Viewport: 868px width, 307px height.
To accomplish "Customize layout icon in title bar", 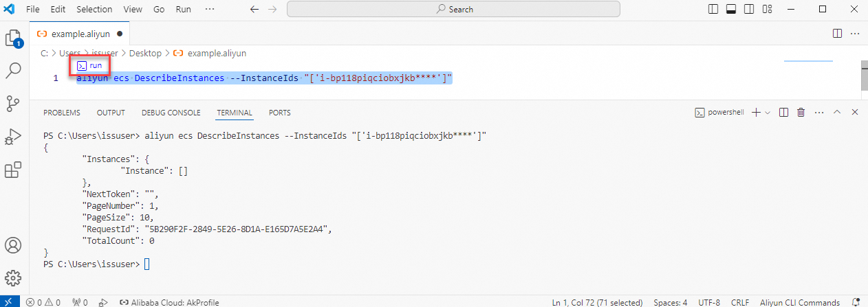I will 766,10.
